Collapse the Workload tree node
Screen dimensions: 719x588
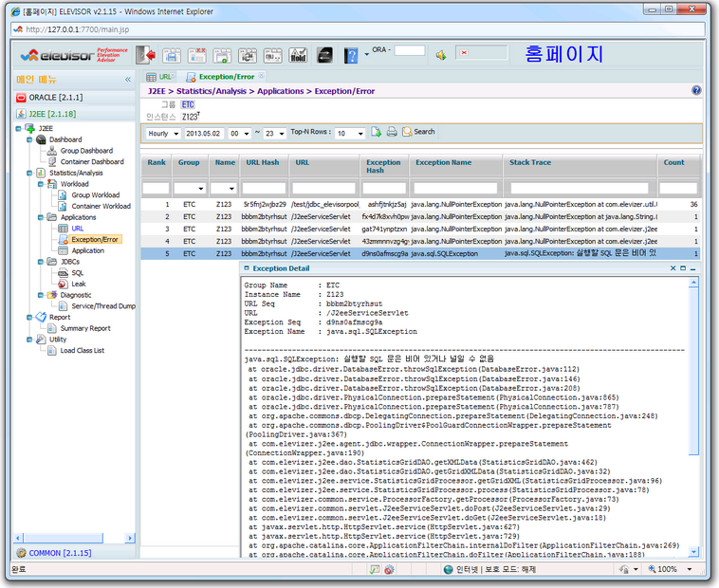(x=41, y=184)
